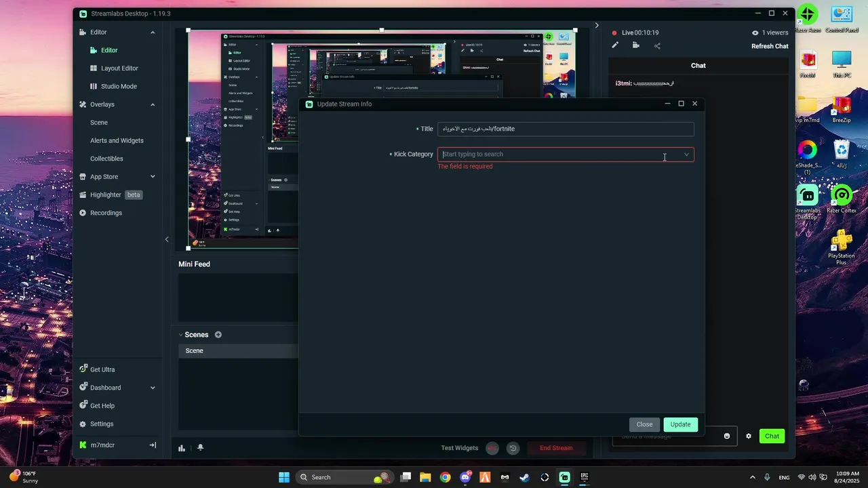Click the replay buffer icon

coord(513,448)
